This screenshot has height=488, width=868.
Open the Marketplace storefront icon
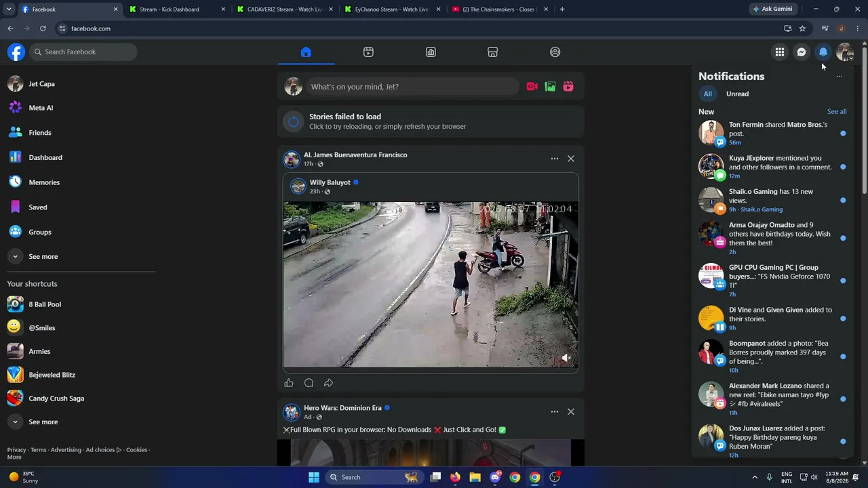pyautogui.click(x=493, y=52)
